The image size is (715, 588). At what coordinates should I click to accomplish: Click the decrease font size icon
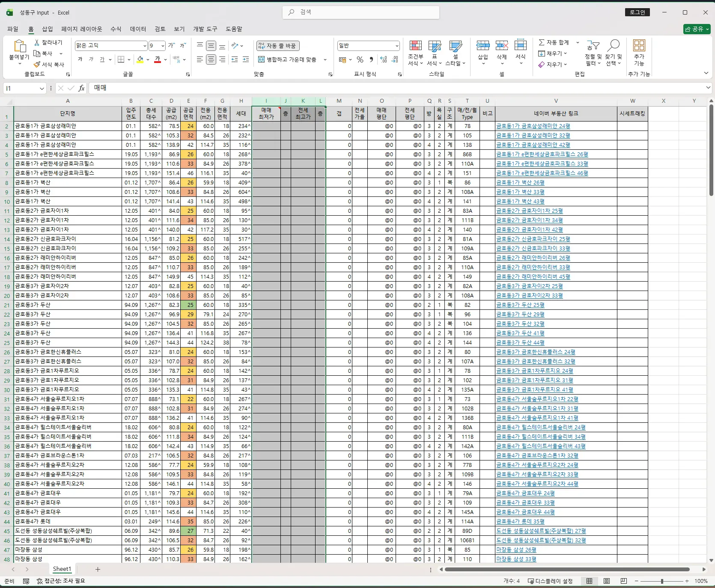183,45
